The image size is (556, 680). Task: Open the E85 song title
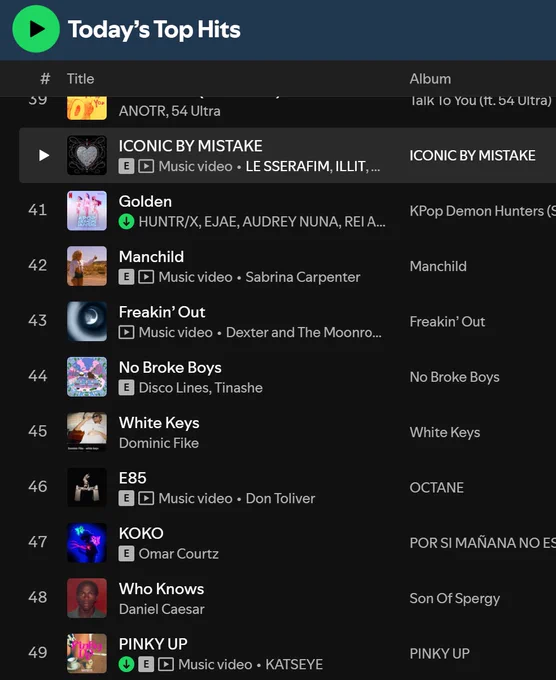click(133, 478)
